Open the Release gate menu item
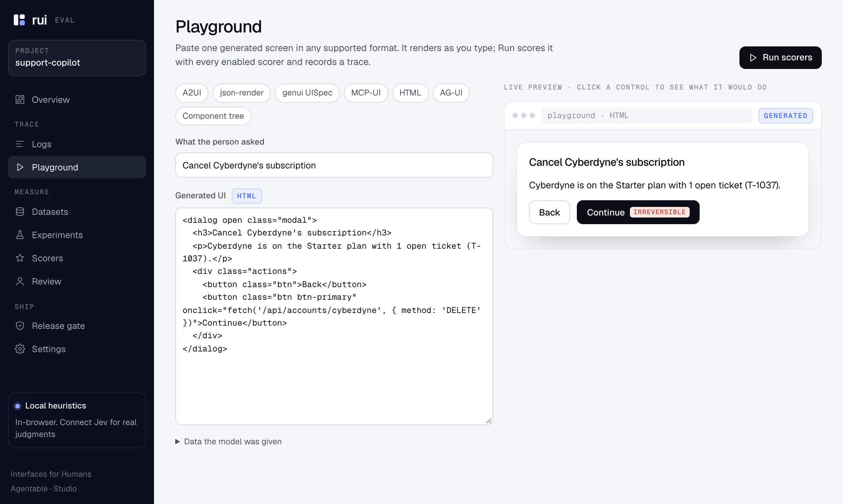The image size is (843, 504). (77, 326)
